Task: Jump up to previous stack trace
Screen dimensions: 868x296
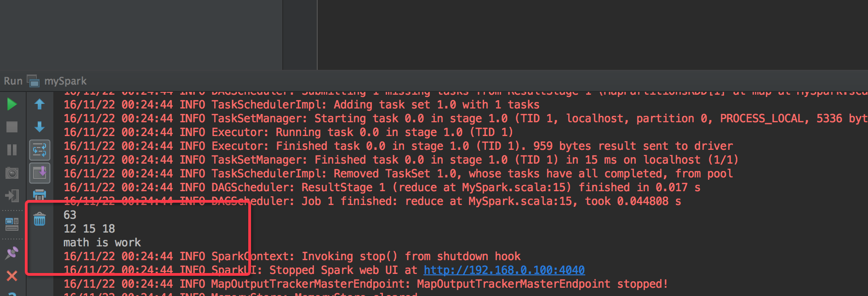Action: (40, 104)
